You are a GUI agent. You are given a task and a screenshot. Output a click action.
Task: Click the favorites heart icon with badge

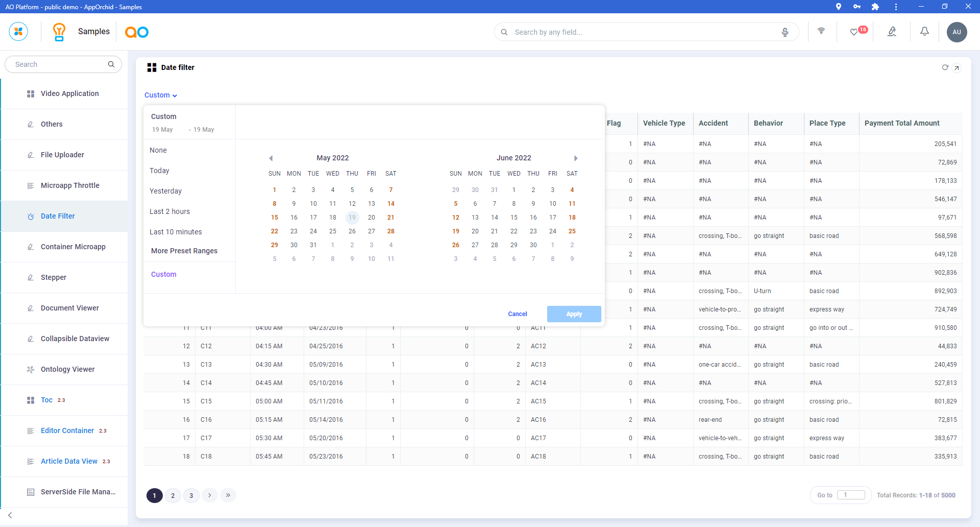(854, 32)
